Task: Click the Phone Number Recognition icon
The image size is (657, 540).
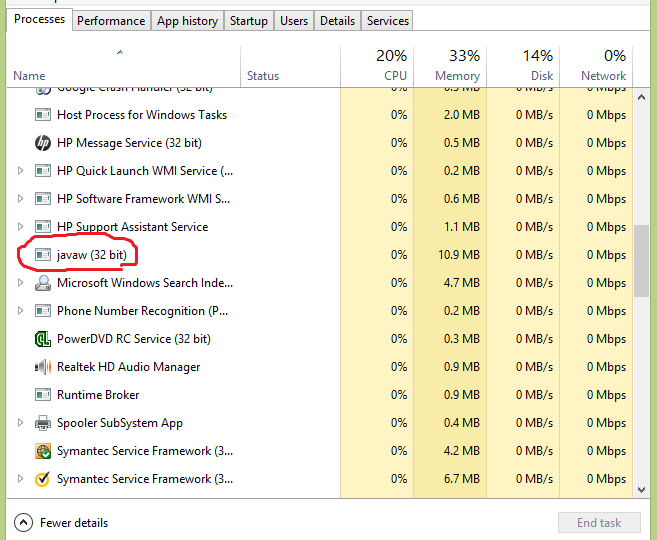Action: point(43,311)
